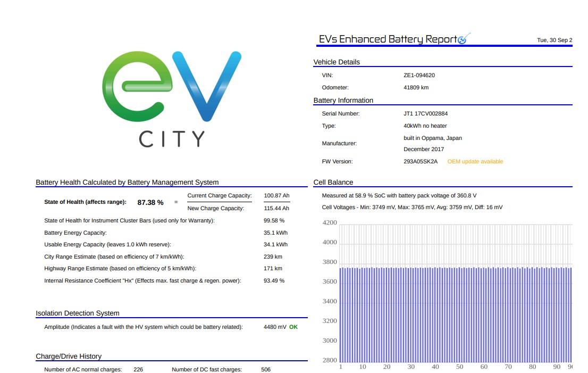
Task: Click the City Range Estimate value 239 km
Action: [x=273, y=257]
